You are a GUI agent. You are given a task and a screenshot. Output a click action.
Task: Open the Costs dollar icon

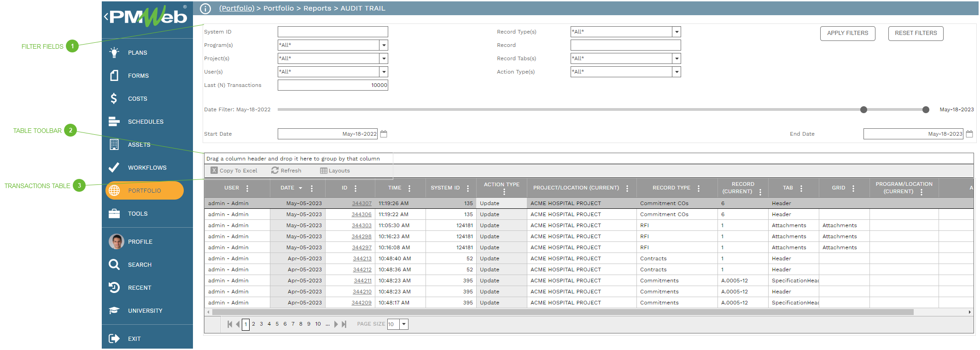pyautogui.click(x=114, y=98)
